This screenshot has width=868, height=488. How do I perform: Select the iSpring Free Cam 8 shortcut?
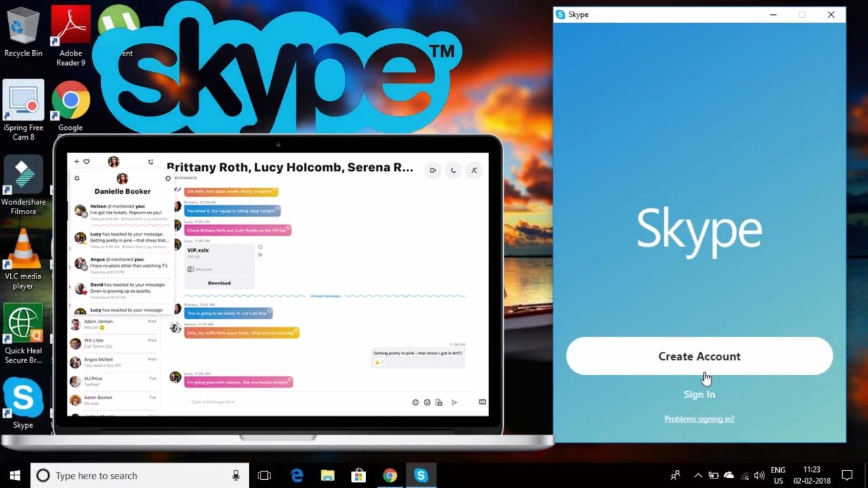coord(23,110)
